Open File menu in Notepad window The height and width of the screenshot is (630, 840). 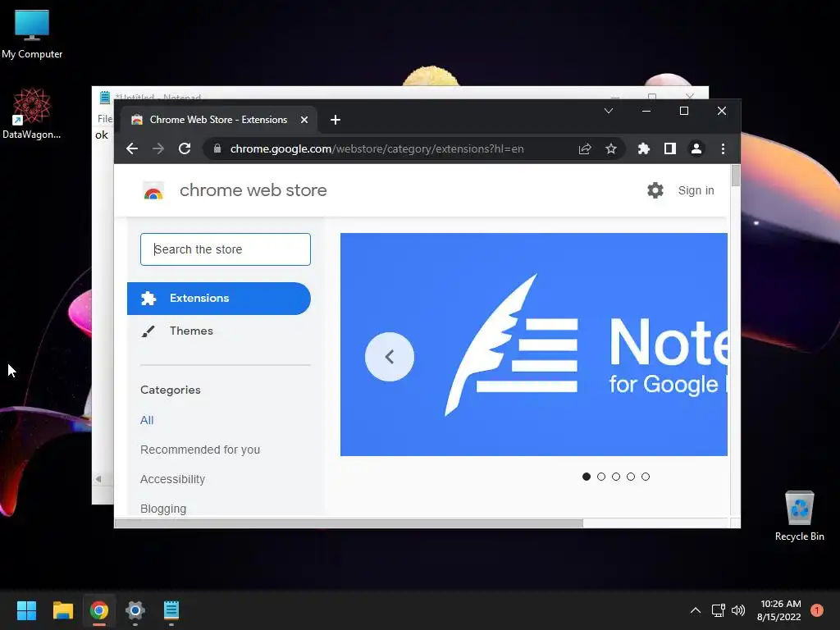click(104, 118)
